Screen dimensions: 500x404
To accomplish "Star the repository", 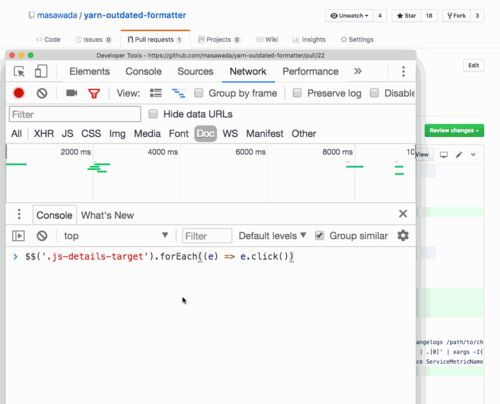I will pyautogui.click(x=406, y=16).
